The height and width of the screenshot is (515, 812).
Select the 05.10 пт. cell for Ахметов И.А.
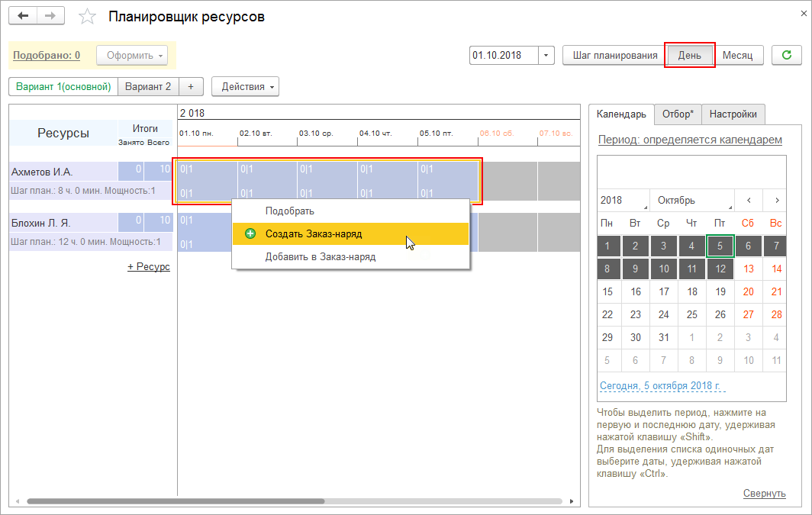pyautogui.click(x=447, y=181)
